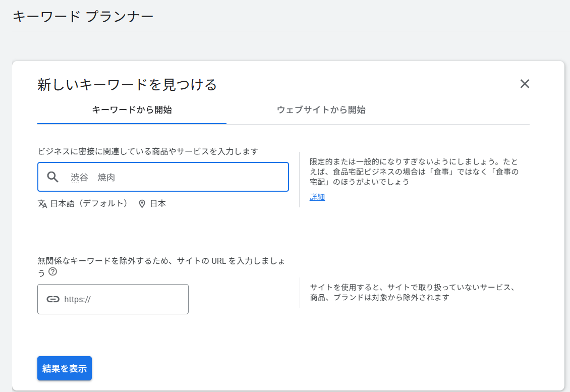
Task: Click the help question mark icon
Action: click(52, 272)
